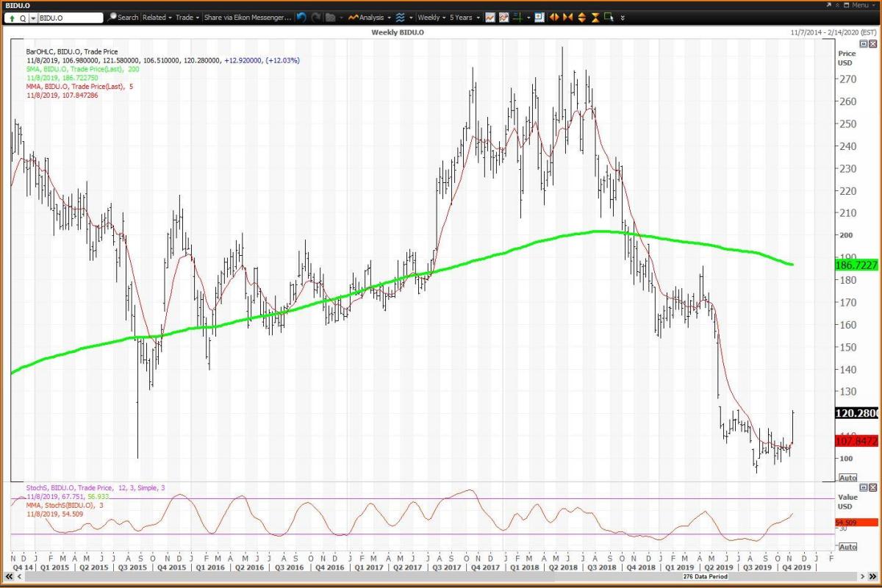Screen dimensions: 882x588
Task: Open the Trade menu
Action: pyautogui.click(x=187, y=17)
